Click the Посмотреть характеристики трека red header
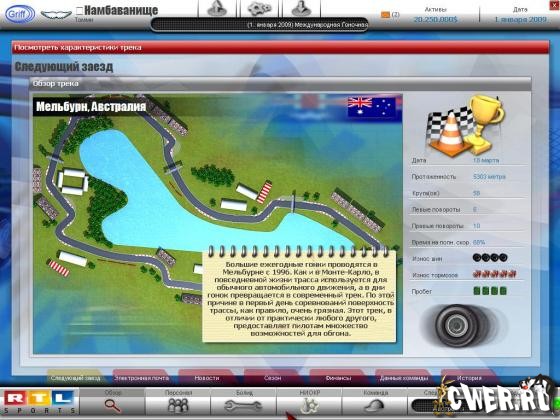Image resolution: width=560 pixels, height=420 pixels. click(280, 48)
